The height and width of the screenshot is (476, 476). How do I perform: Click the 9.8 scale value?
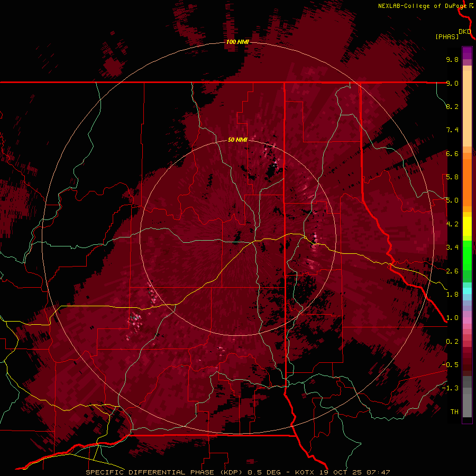452,59
